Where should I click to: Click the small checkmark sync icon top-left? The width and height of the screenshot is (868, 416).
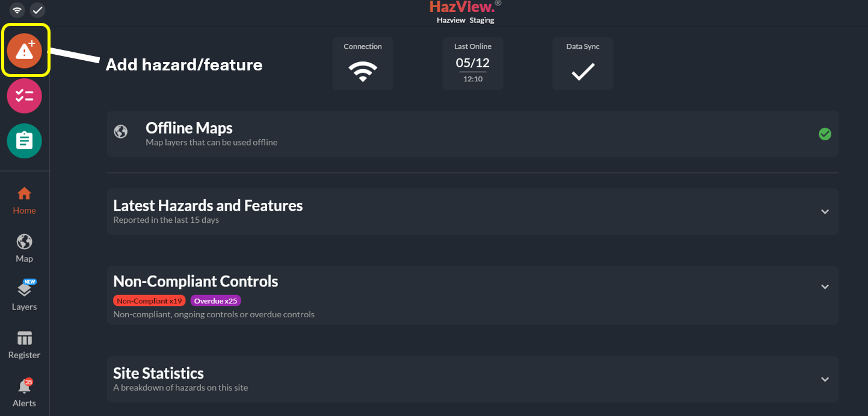38,10
